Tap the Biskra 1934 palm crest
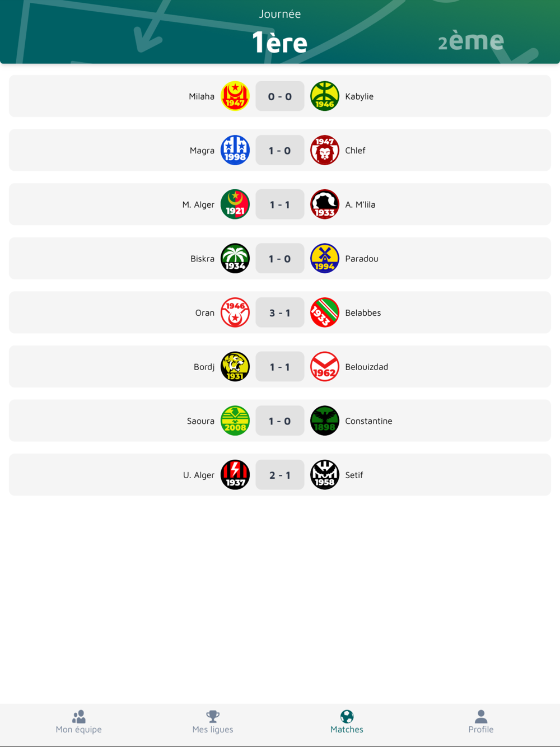This screenshot has height=747, width=560. pos(235,258)
